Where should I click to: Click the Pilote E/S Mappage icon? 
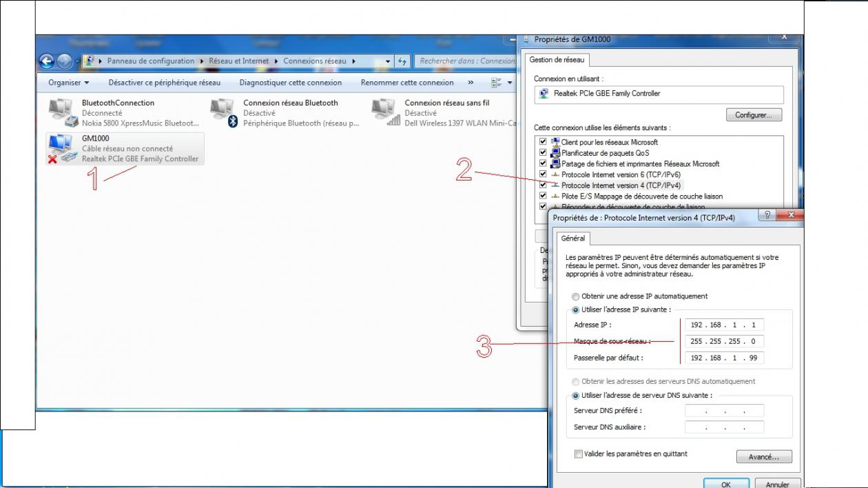(555, 196)
